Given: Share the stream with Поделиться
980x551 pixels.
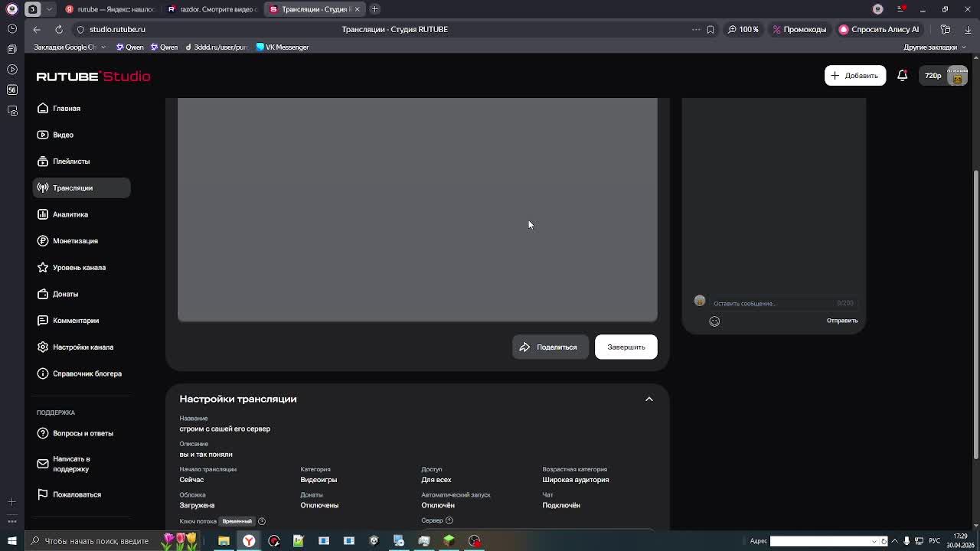Looking at the screenshot, I should point(550,347).
